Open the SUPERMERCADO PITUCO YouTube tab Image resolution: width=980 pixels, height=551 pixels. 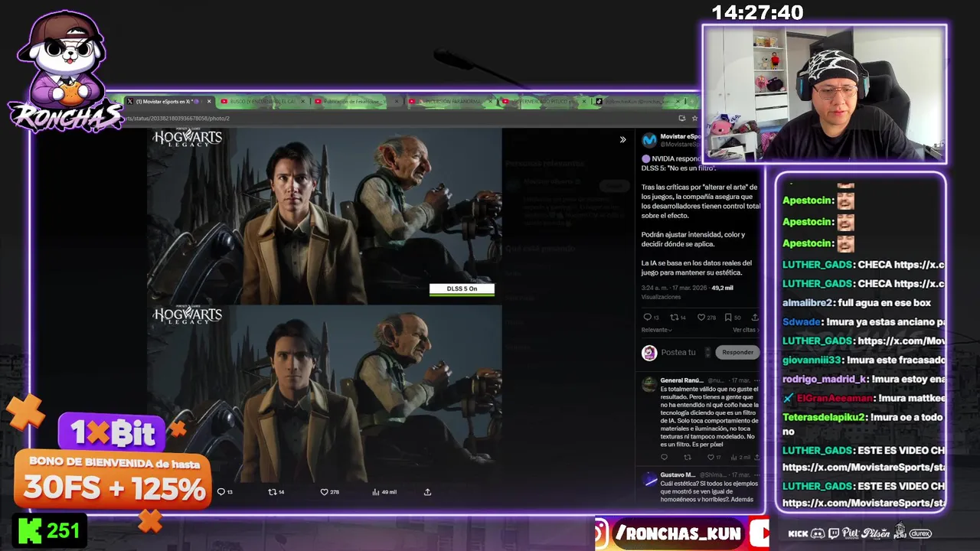543,101
